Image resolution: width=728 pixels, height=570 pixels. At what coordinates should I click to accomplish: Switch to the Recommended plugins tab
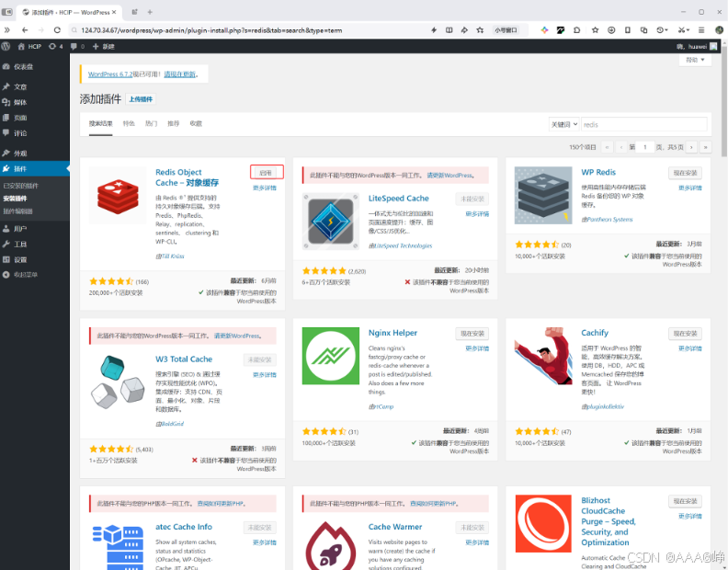(x=174, y=123)
